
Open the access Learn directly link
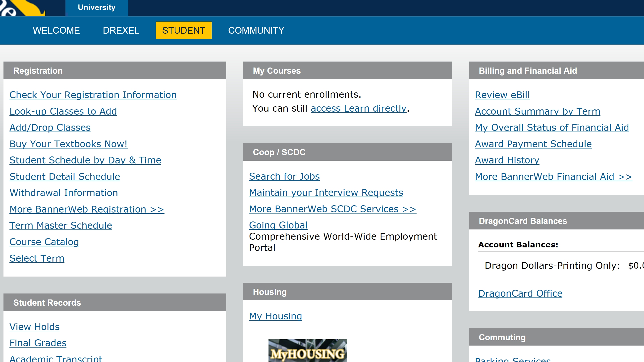pyautogui.click(x=359, y=109)
